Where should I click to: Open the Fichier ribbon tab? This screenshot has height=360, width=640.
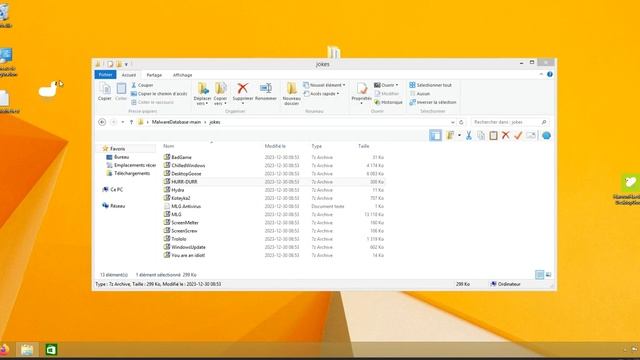(105, 75)
